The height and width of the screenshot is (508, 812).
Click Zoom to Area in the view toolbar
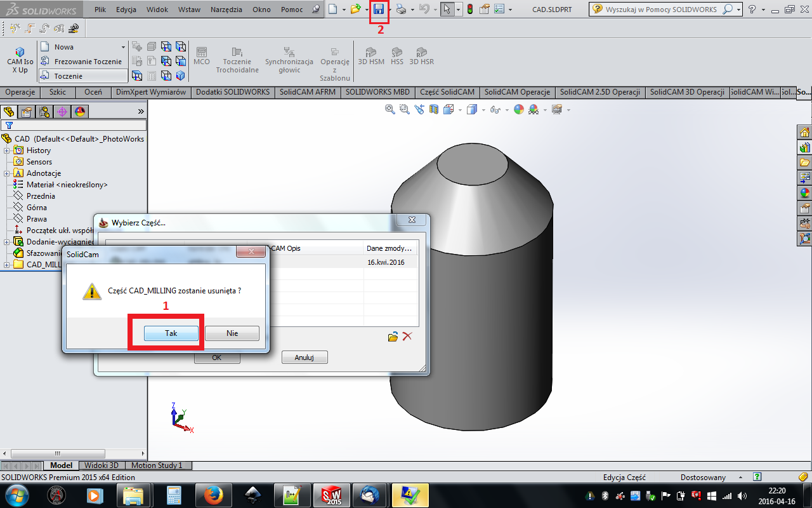pos(405,109)
